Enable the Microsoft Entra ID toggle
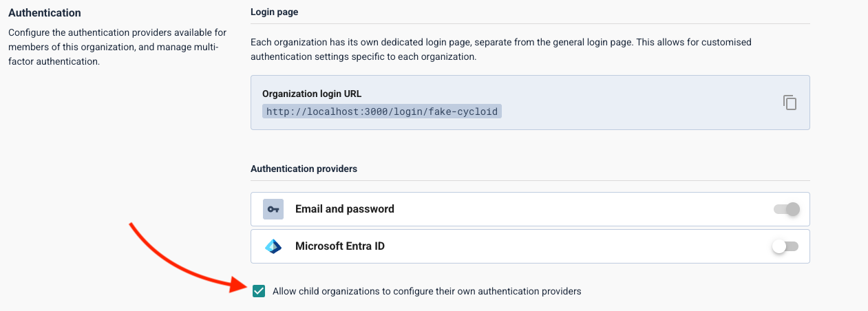Image resolution: width=868 pixels, height=311 pixels. click(785, 246)
